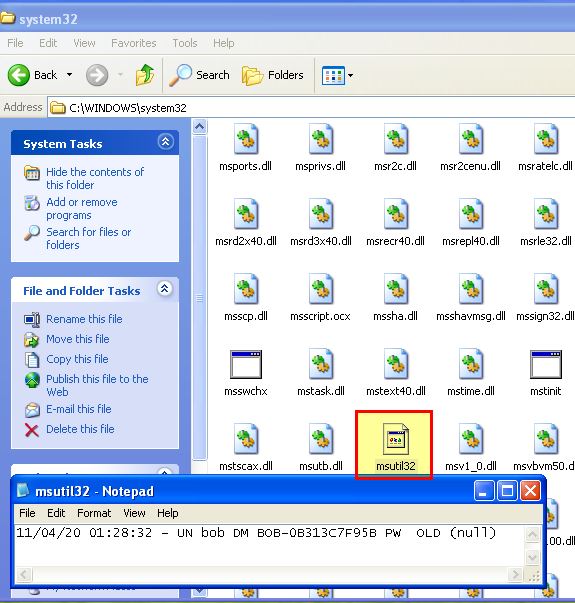This screenshot has width=575, height=603.
Task: Open the Back history dropdown arrow
Action: (70, 74)
